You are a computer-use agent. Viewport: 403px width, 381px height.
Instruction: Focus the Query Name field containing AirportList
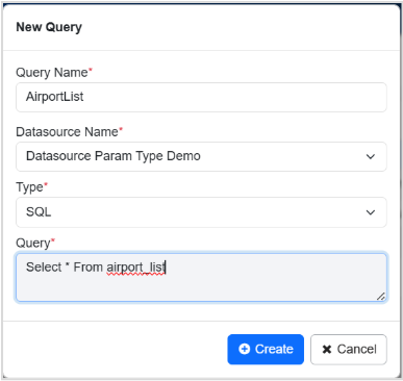(201, 97)
